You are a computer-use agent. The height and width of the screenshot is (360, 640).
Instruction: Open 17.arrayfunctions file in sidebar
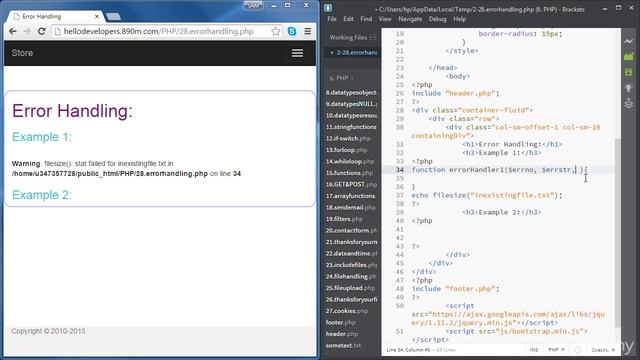[351, 196]
